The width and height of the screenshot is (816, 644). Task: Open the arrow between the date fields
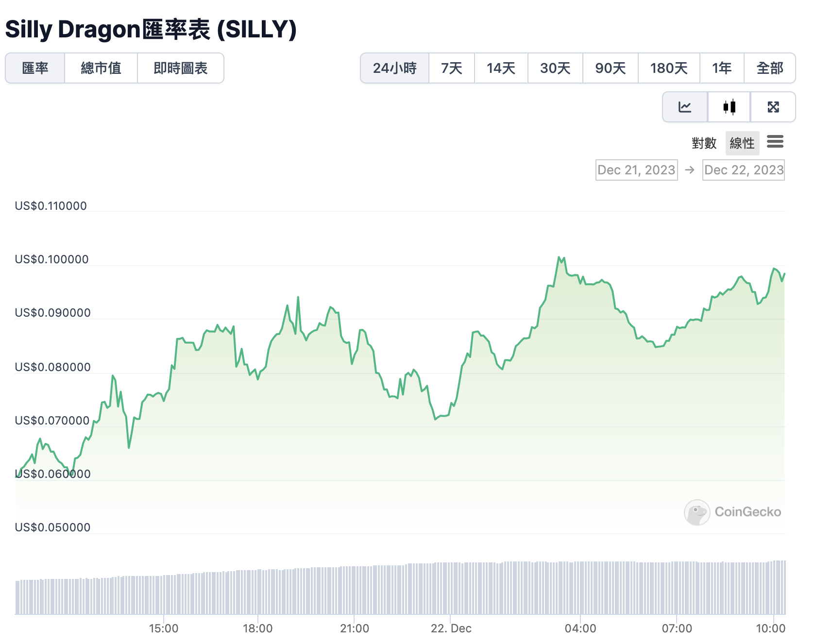point(690,170)
